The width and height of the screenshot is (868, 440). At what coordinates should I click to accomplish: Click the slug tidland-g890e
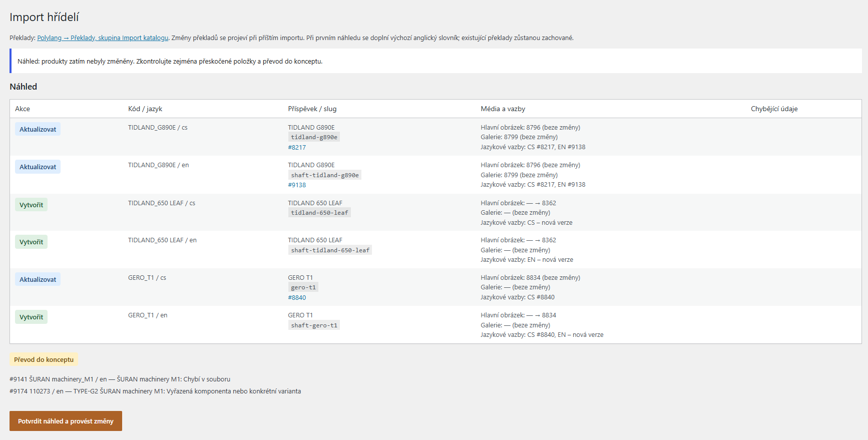[314, 137]
